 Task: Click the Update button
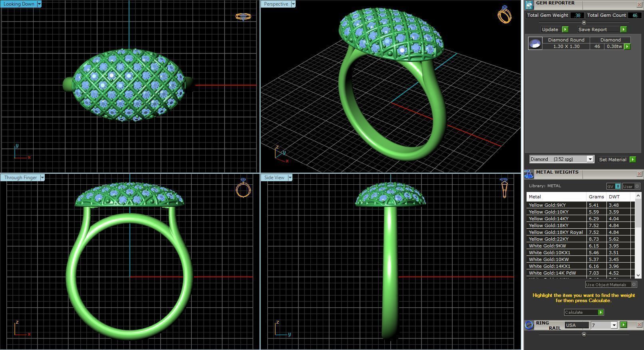[x=550, y=30]
